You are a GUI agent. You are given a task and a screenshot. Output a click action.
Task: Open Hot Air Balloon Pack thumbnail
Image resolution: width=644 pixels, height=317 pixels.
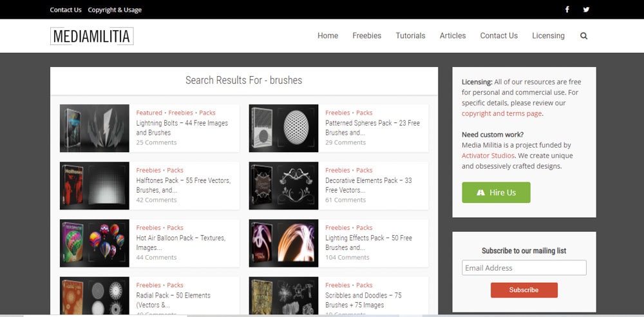(x=95, y=243)
